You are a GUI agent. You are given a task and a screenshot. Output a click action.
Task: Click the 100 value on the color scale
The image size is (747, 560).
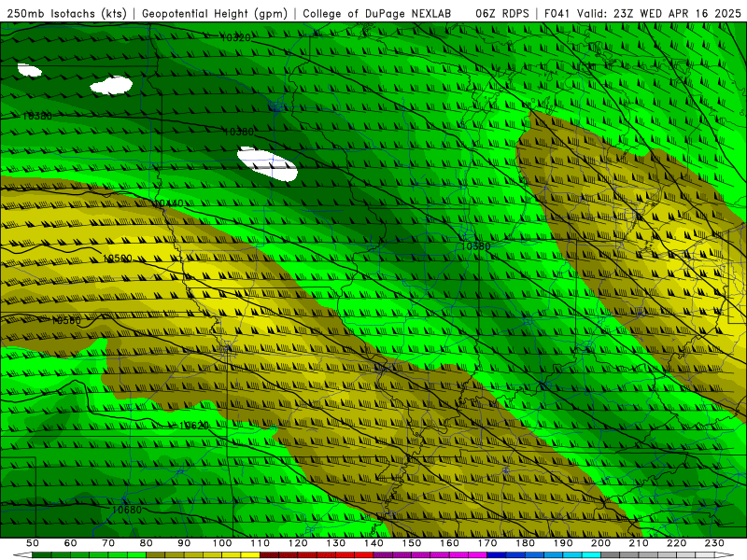(222, 543)
